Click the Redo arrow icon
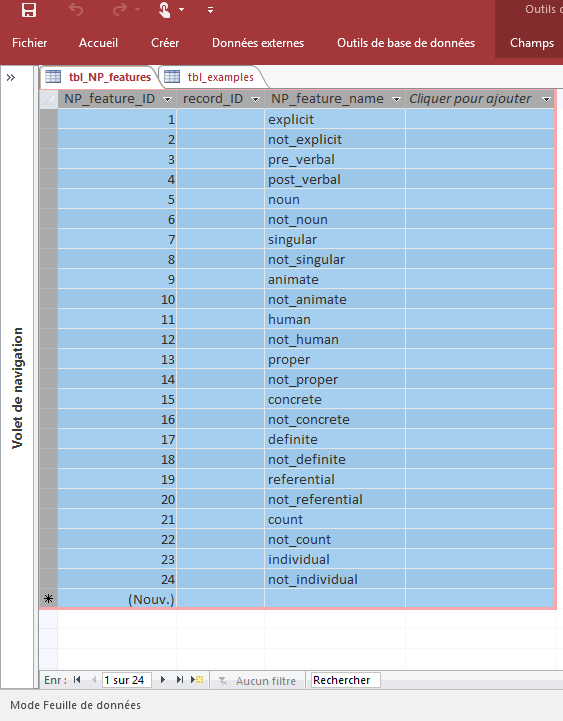Viewport: 563px width, 721px height. (120, 10)
